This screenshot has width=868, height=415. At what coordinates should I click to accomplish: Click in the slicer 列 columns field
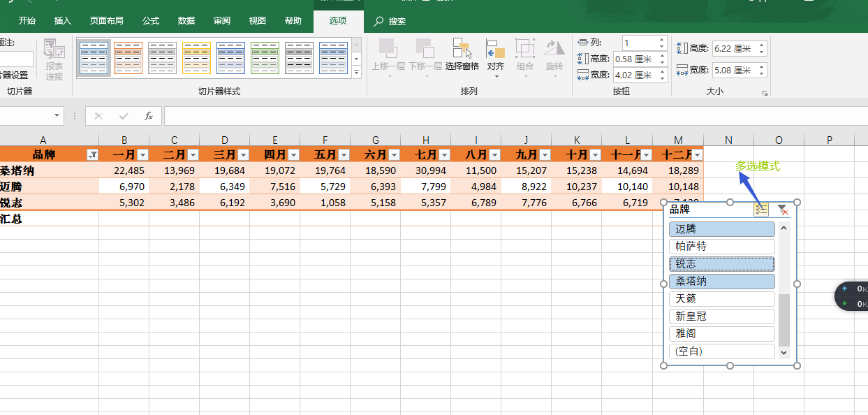click(640, 43)
